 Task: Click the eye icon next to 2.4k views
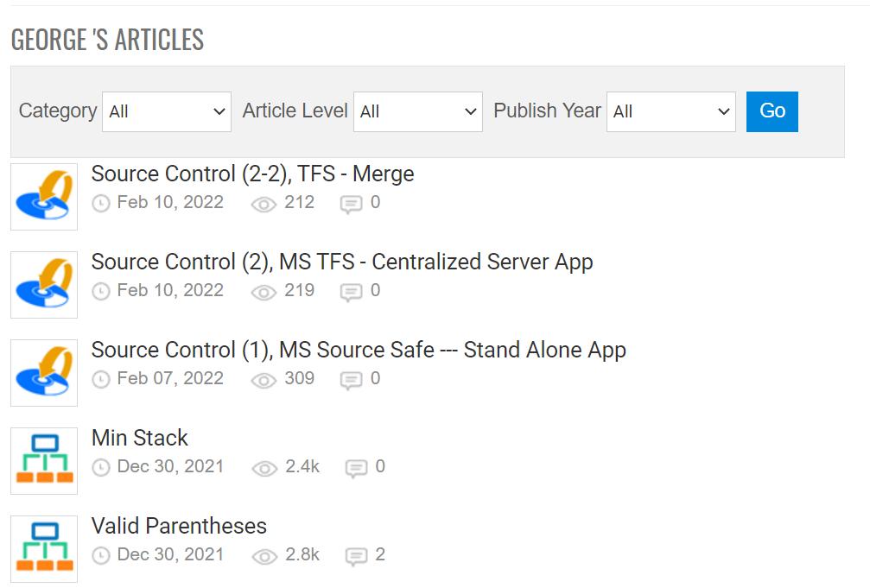coord(264,468)
